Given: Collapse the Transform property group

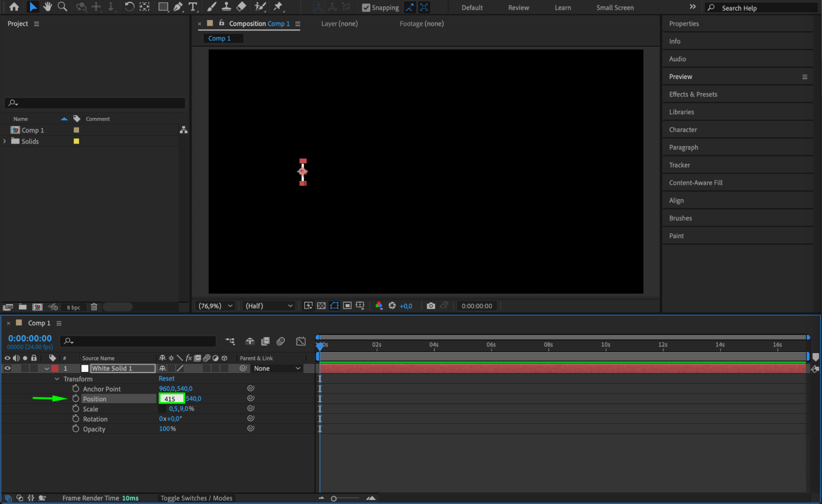Looking at the screenshot, I should point(57,379).
